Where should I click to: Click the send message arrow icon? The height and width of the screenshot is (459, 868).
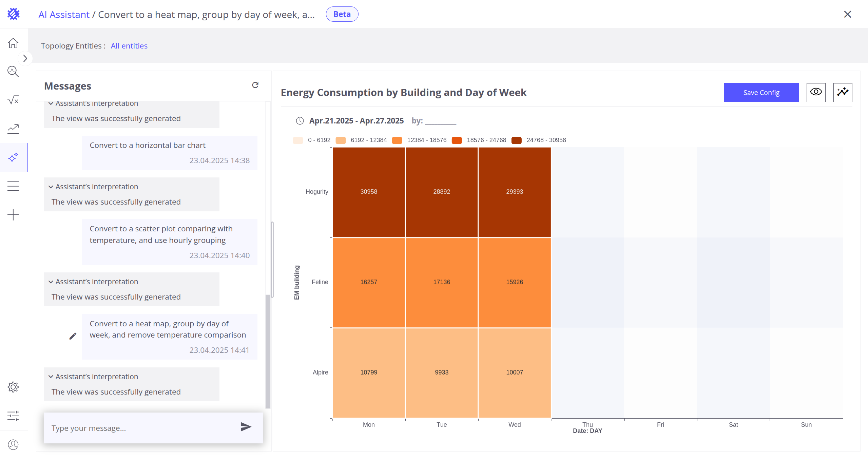pos(246,427)
